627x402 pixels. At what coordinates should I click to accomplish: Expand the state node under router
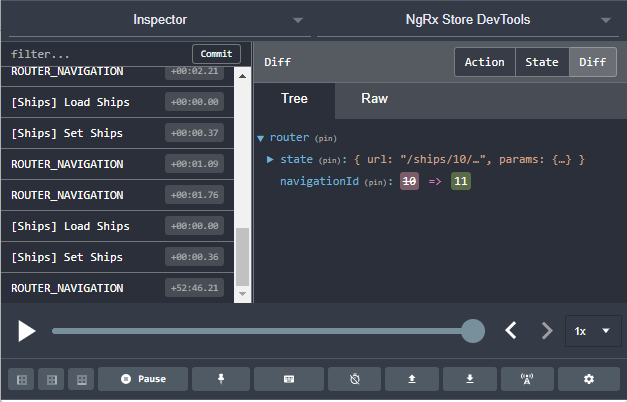[270, 160]
